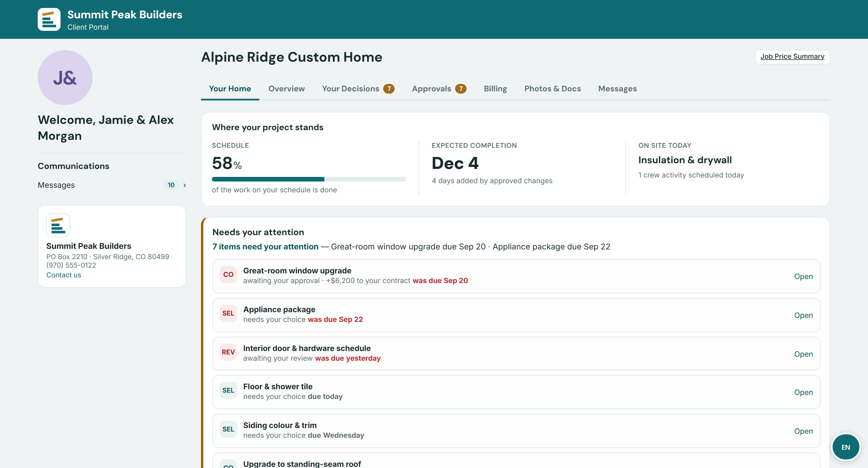Click the was due Sep 22 warning
The height and width of the screenshot is (468, 868).
coord(335,319)
